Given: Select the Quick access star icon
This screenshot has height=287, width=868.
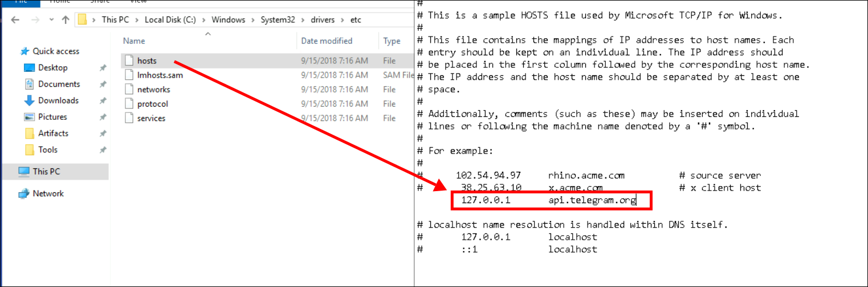Looking at the screenshot, I should click(x=25, y=51).
